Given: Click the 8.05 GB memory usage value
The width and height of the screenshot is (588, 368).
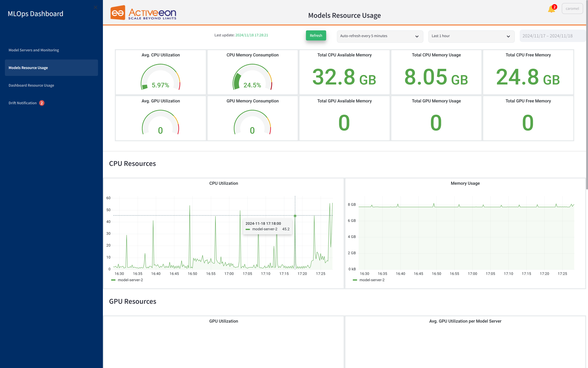Looking at the screenshot, I should click(436, 77).
